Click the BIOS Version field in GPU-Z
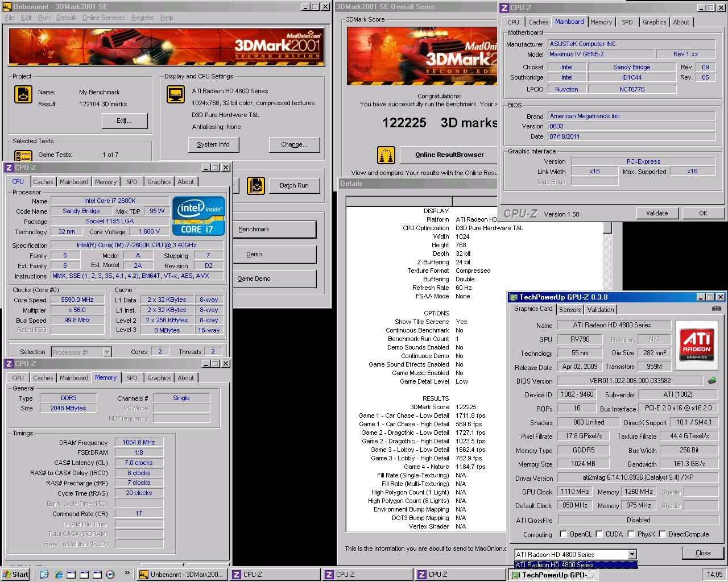 click(x=630, y=381)
